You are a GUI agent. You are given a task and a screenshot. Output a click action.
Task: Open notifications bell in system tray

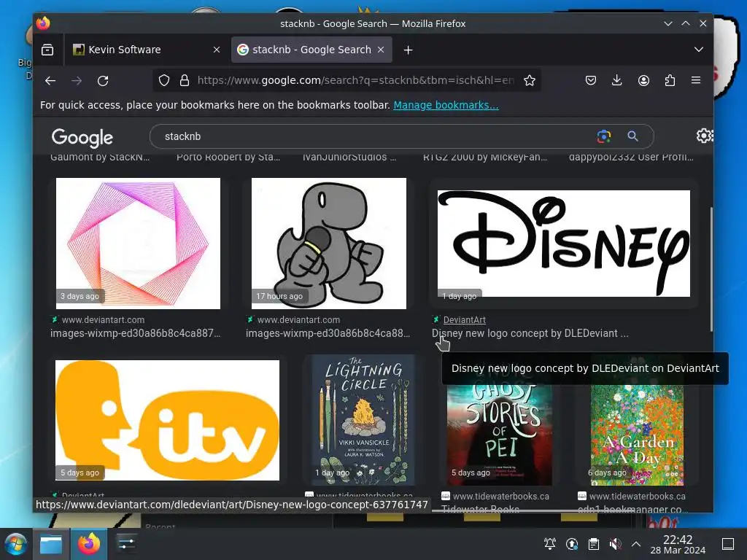[x=550, y=544]
